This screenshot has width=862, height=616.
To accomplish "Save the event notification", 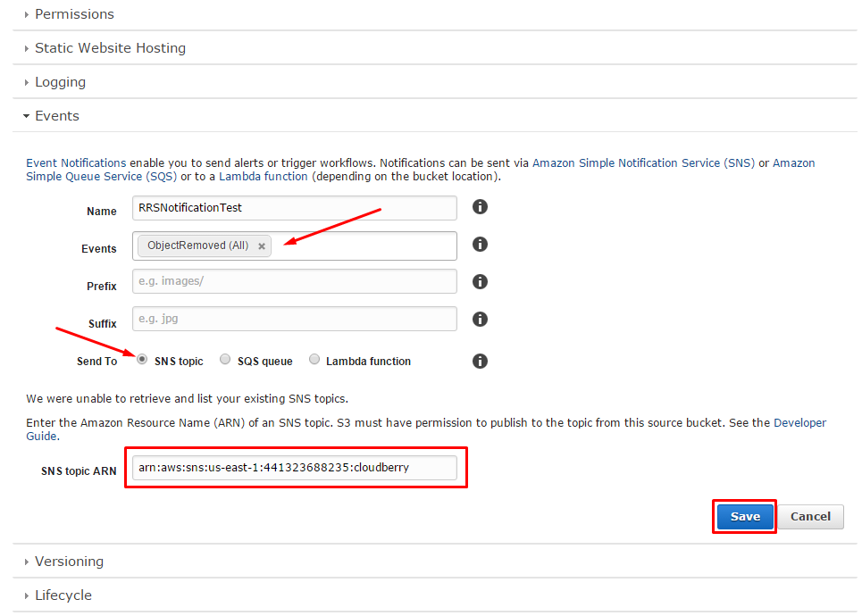I will [x=745, y=517].
